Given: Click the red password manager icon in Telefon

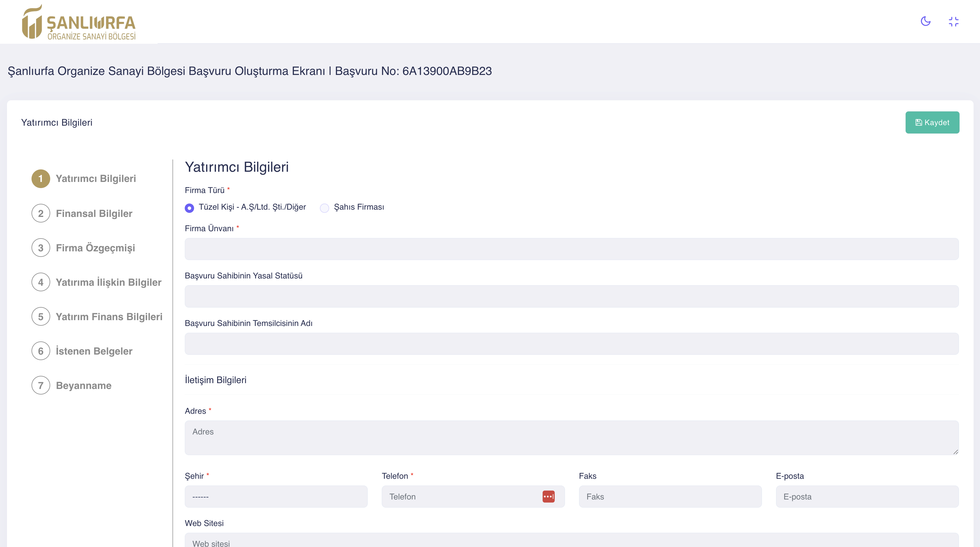Looking at the screenshot, I should (548, 497).
